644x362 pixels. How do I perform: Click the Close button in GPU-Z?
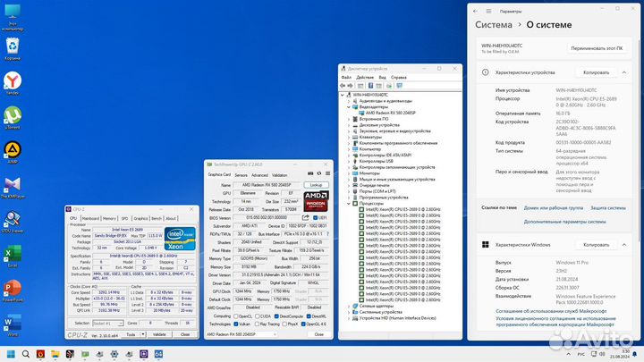[x=319, y=334]
